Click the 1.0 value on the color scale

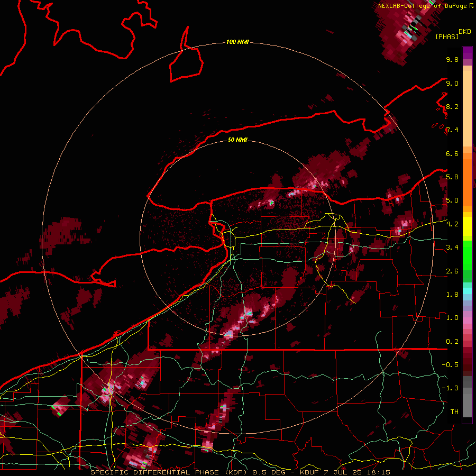point(452,318)
